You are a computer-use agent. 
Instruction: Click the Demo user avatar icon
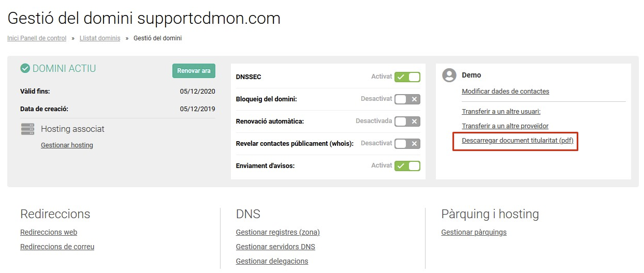[x=449, y=75]
